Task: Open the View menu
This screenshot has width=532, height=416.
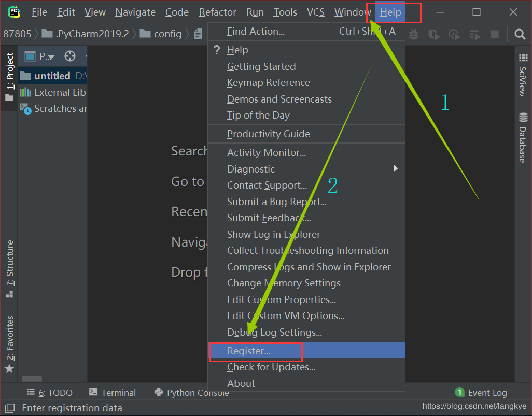Action: pos(95,12)
